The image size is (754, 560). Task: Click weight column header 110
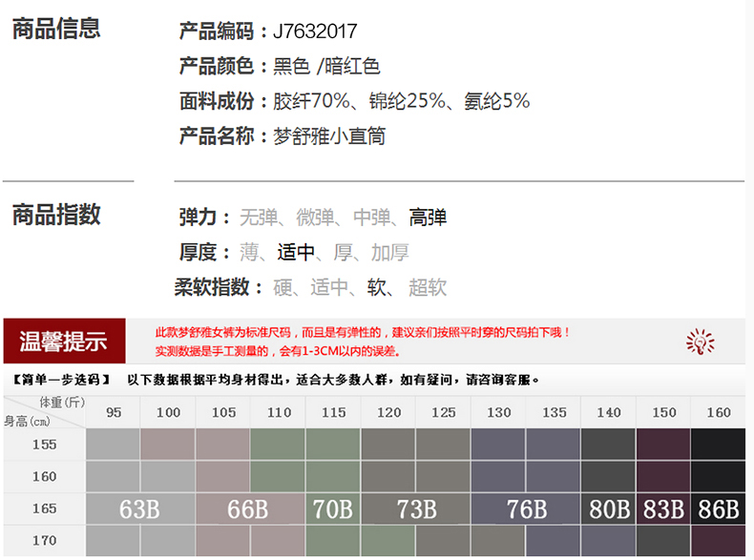click(x=279, y=412)
